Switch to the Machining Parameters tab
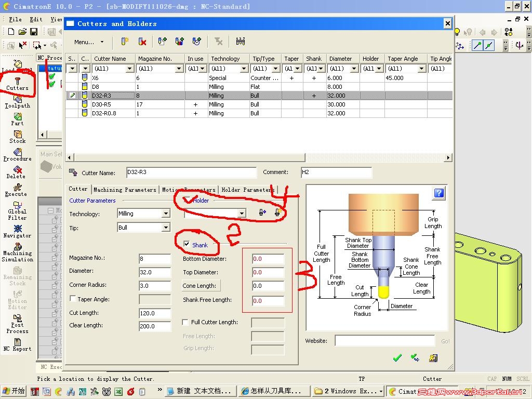The image size is (532, 399). tap(125, 190)
